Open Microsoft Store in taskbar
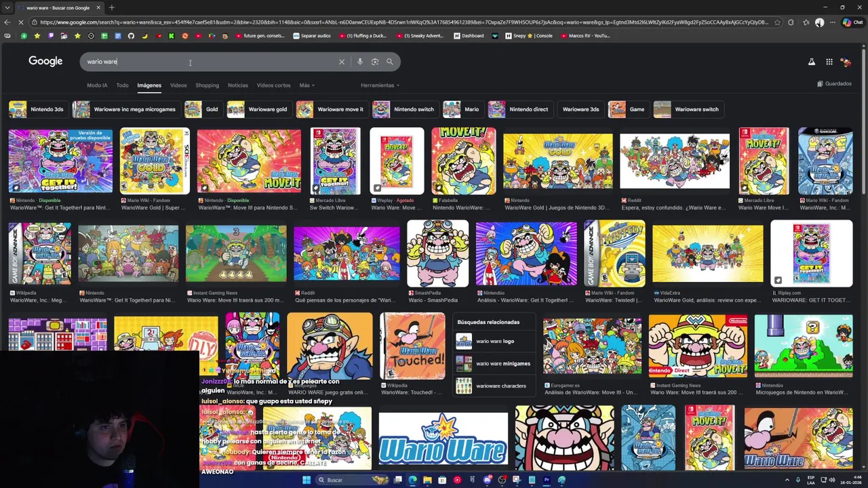 tap(442, 480)
